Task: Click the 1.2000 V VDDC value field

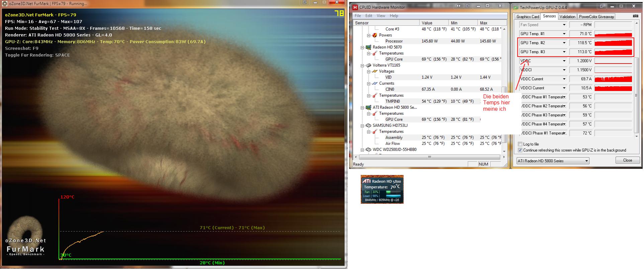Action: coord(581,61)
